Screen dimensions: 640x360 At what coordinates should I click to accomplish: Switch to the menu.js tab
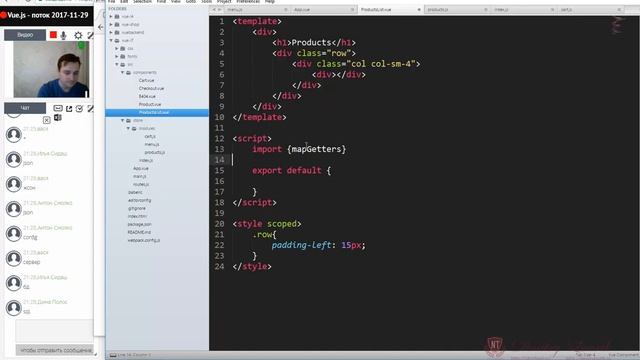click(x=235, y=9)
